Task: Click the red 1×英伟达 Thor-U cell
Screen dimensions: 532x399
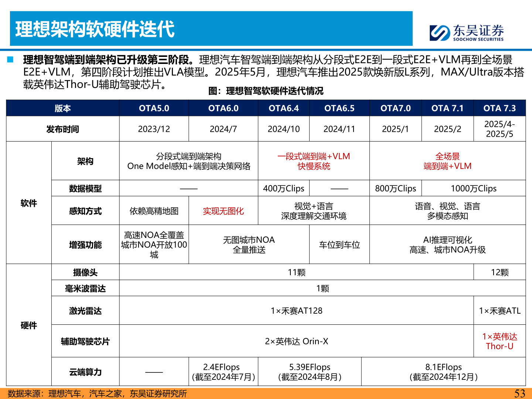Action: point(499,341)
